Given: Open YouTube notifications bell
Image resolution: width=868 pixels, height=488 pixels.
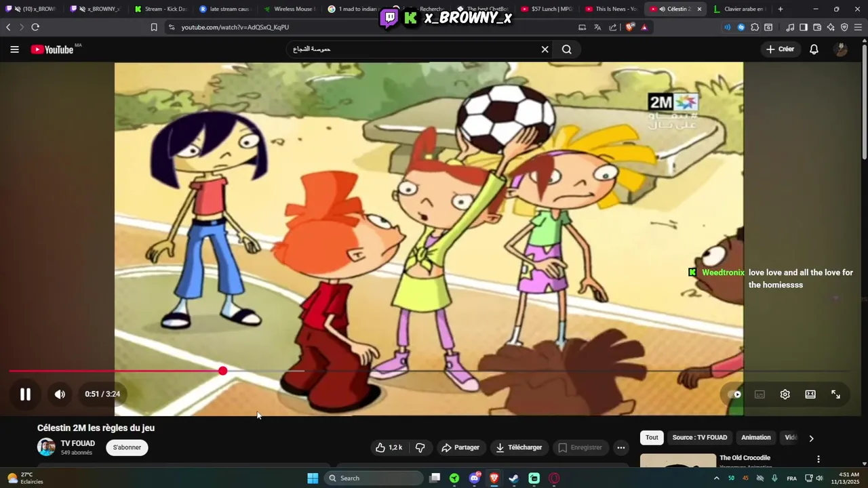Looking at the screenshot, I should point(814,49).
